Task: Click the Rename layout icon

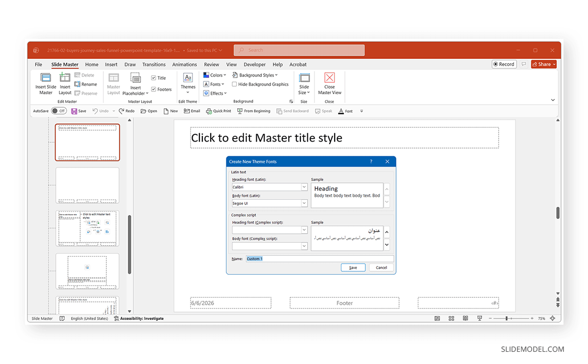Action: tap(77, 84)
